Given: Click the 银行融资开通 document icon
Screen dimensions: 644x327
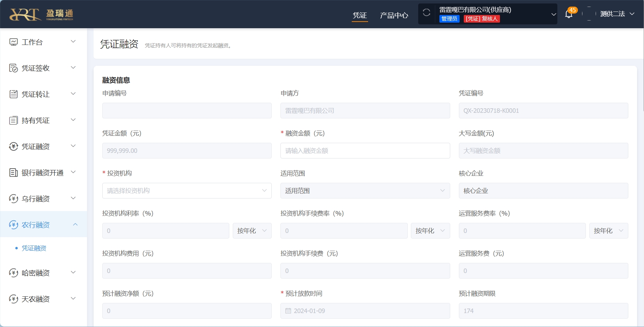Looking at the screenshot, I should point(13,173).
